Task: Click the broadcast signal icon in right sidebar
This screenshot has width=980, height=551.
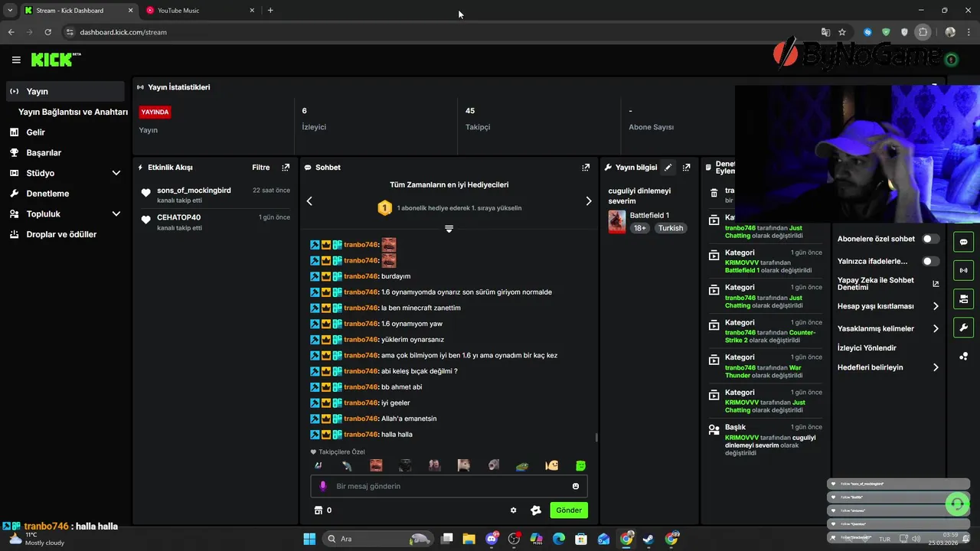Action: click(963, 270)
